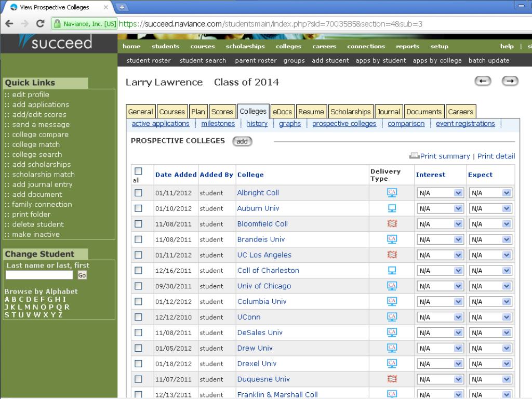
Task: Click the Succeed logo
Action: (x=55, y=42)
